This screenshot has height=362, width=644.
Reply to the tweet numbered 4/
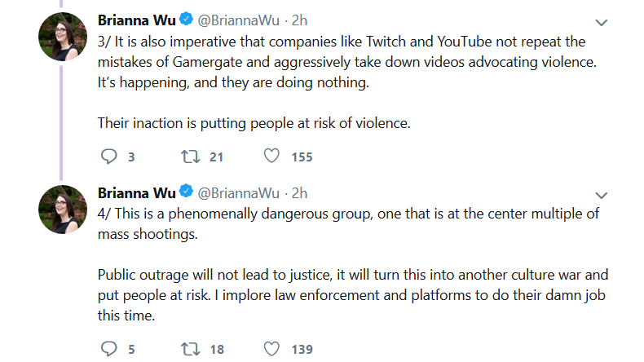[x=109, y=349]
